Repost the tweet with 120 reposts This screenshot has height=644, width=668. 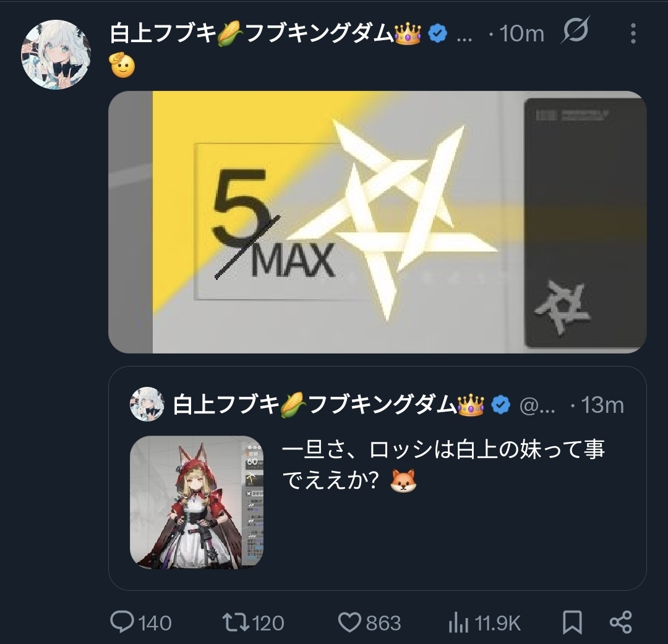coord(254,623)
